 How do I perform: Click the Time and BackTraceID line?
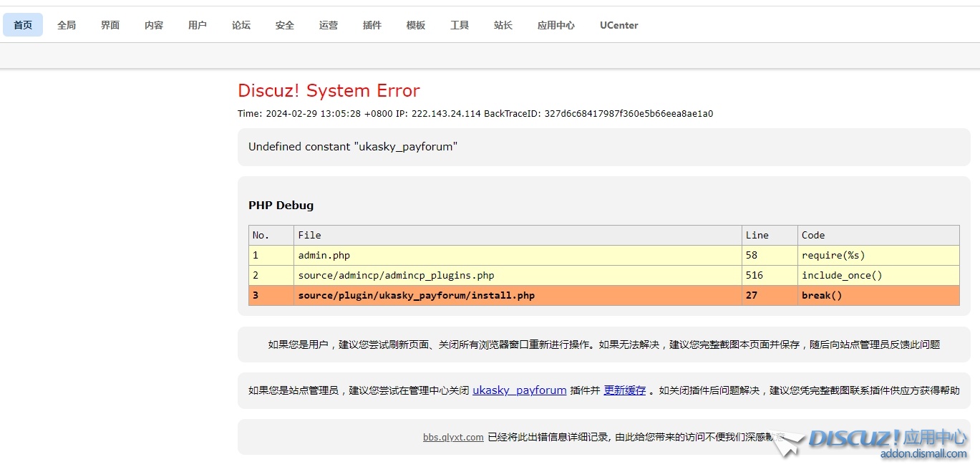[475, 114]
